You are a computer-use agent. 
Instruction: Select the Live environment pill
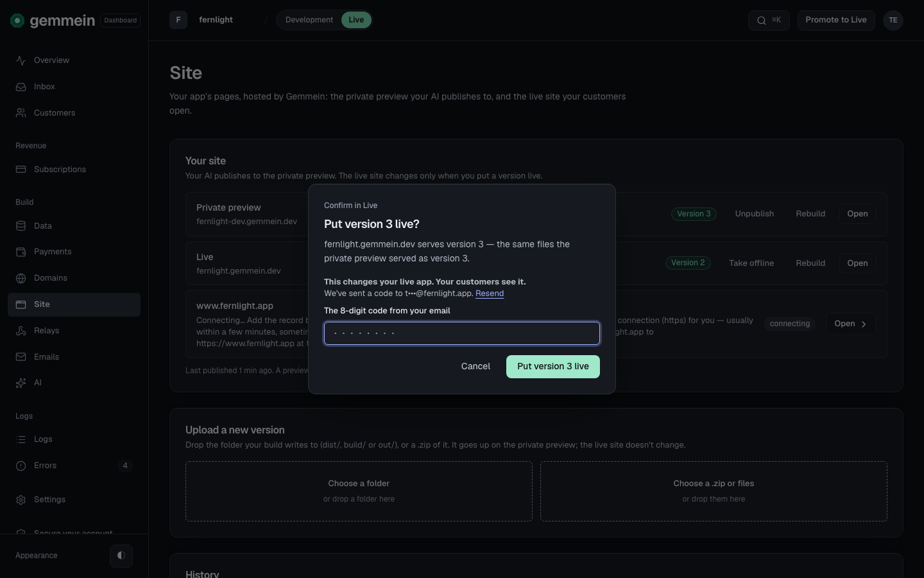(356, 20)
